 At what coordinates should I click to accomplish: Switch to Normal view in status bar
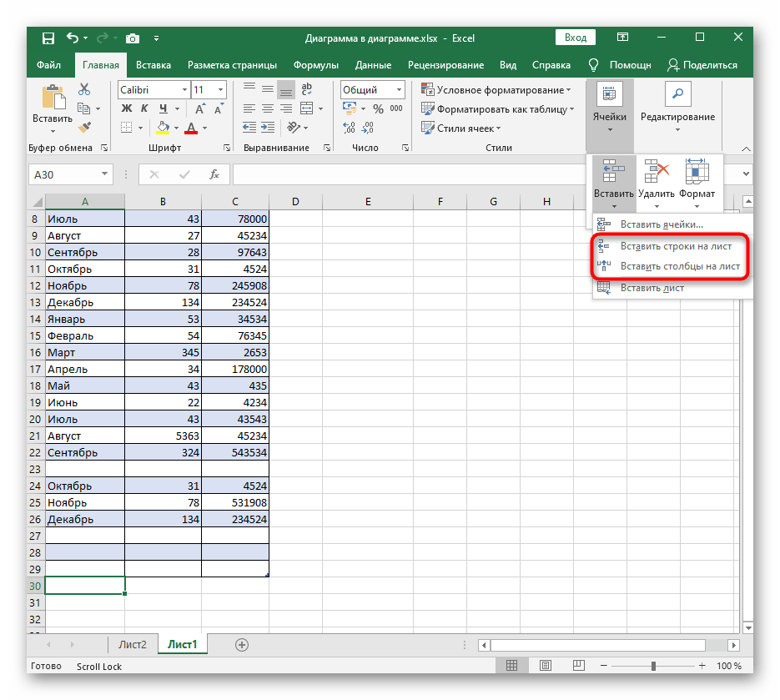click(x=511, y=665)
